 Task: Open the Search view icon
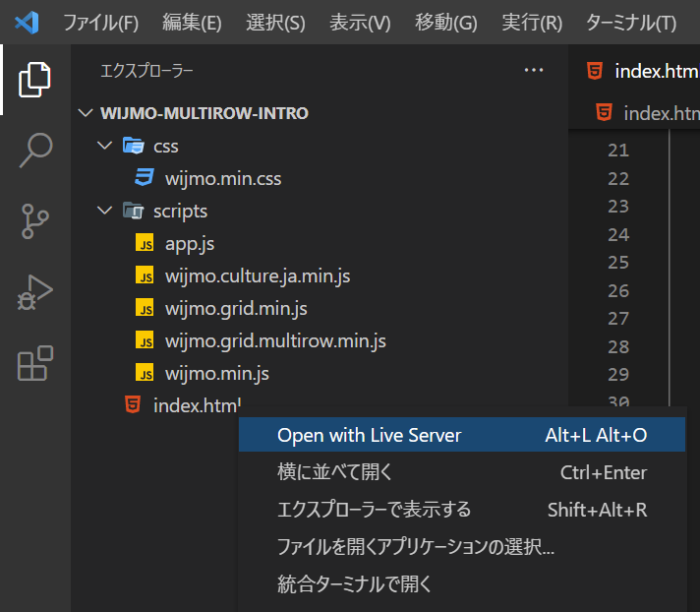tap(35, 151)
